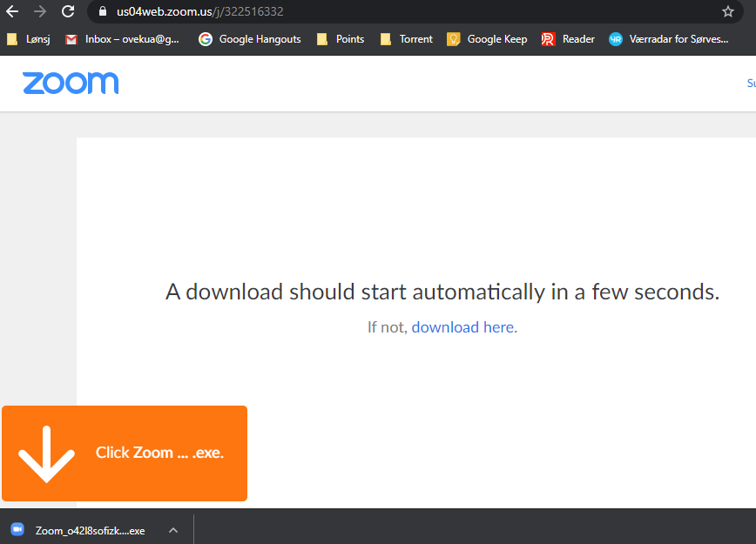
Task: Open the Værradar for Sørvest bookmark
Action: pos(669,39)
